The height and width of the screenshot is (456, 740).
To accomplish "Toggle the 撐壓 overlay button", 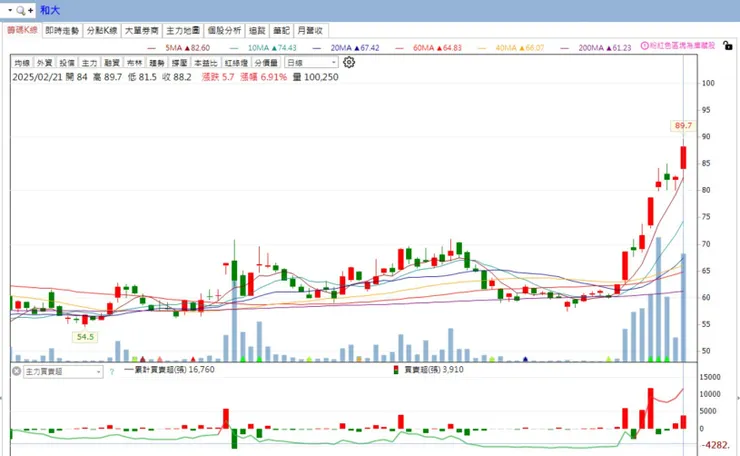I will point(179,63).
